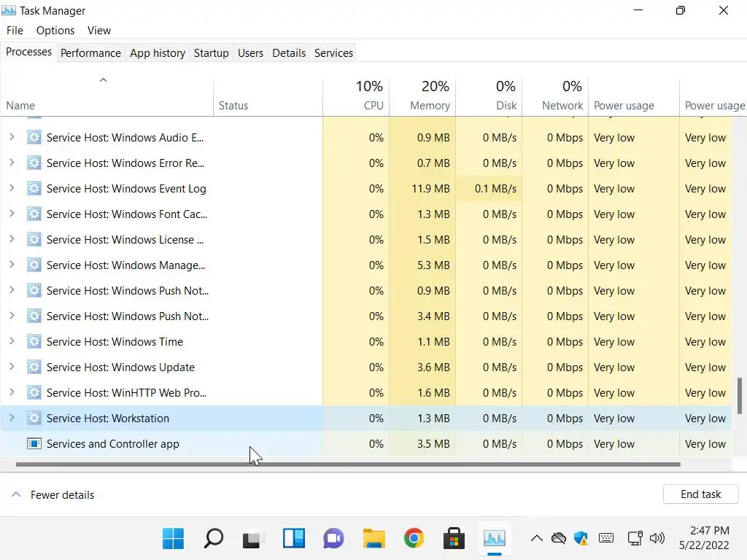Click gear icon beside Service Host: Workstation
This screenshot has width=747, height=560.
tap(34, 418)
